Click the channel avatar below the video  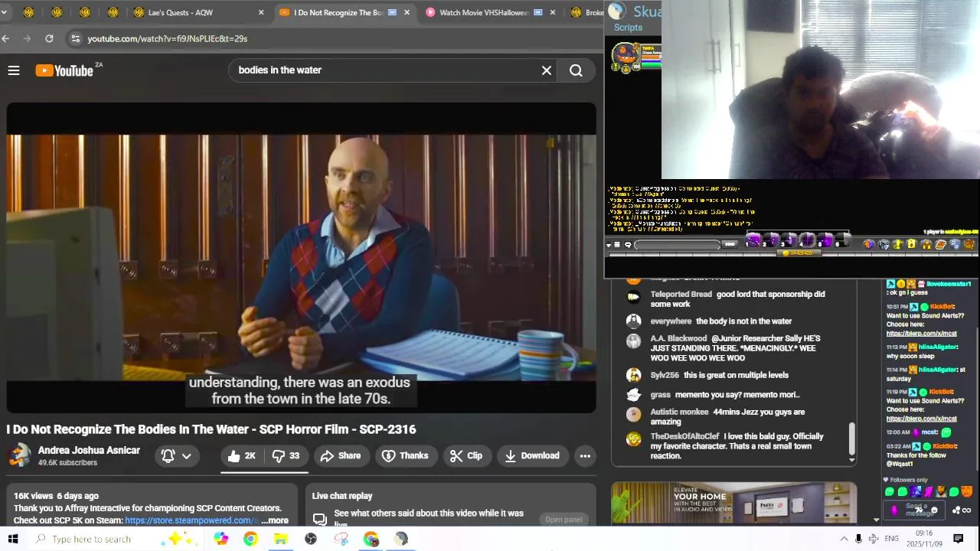pos(20,455)
